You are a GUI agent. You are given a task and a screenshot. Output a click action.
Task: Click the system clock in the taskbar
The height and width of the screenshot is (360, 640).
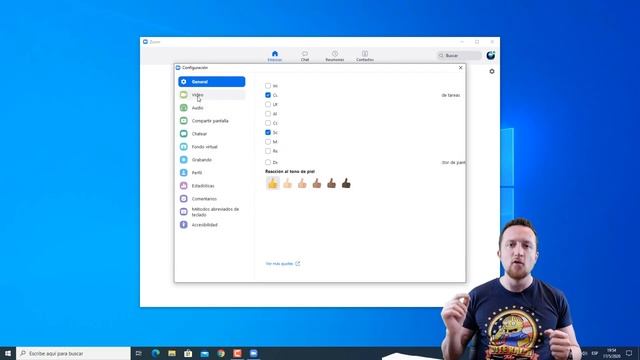611,353
